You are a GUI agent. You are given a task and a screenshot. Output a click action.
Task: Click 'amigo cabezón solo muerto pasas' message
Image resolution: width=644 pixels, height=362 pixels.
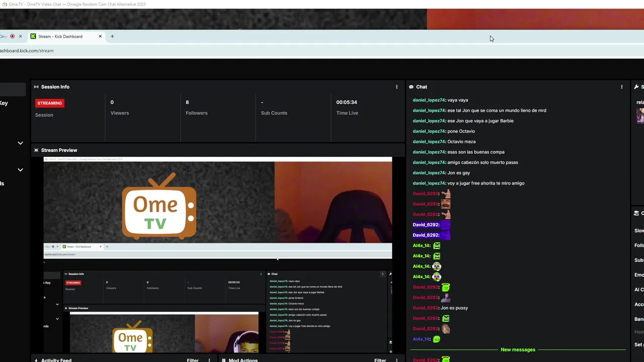pyautogui.click(x=482, y=162)
